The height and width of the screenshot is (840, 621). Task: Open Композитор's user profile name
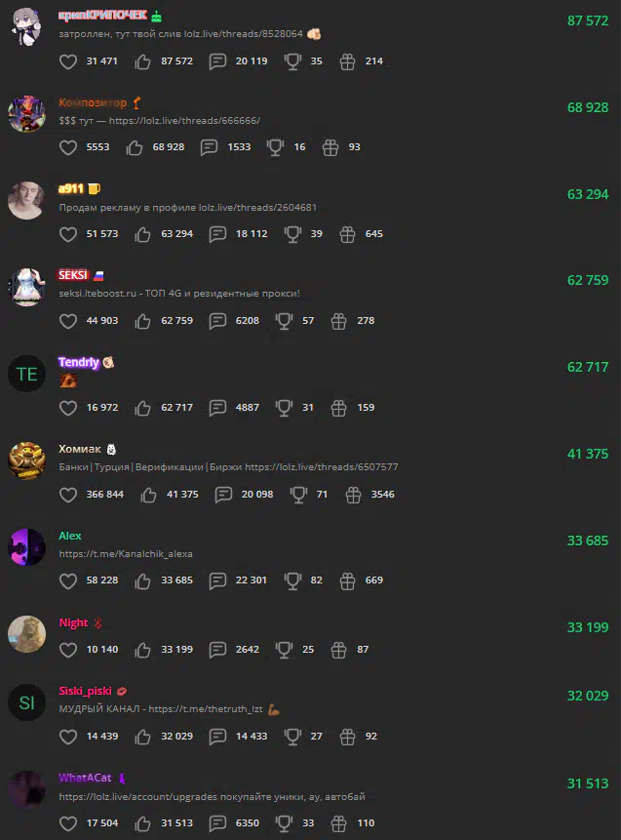click(93, 102)
